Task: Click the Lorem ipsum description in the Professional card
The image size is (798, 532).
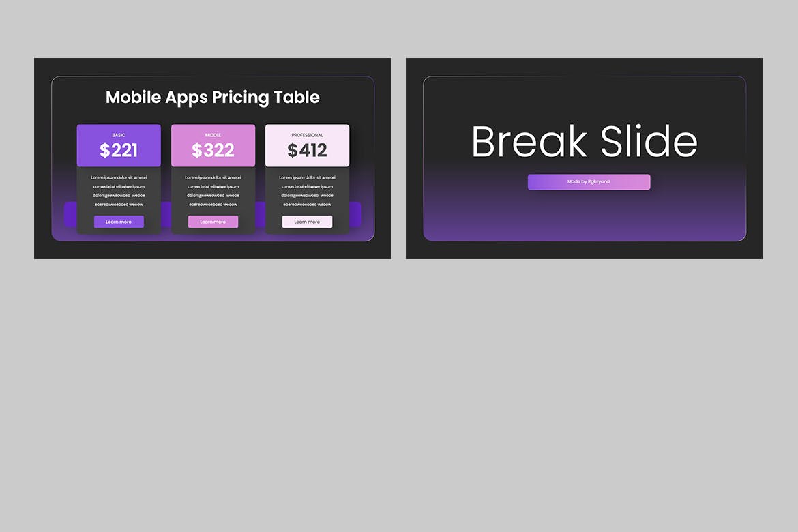Action: (307, 191)
